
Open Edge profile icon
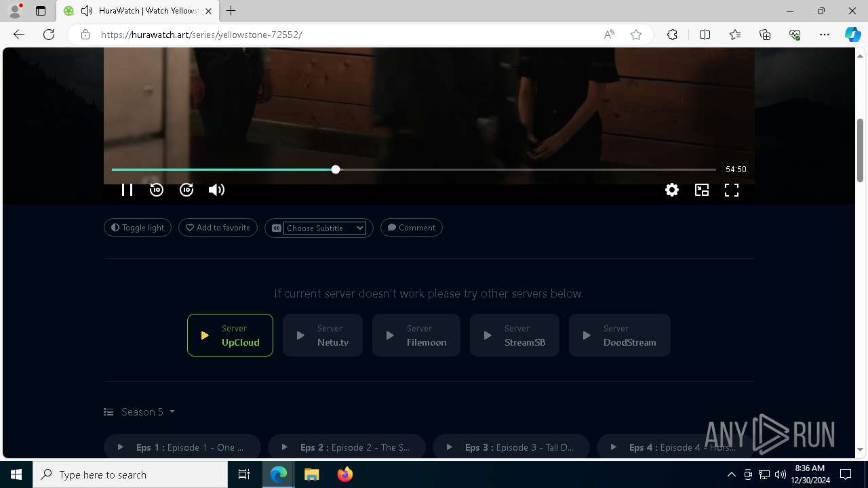pyautogui.click(x=15, y=11)
